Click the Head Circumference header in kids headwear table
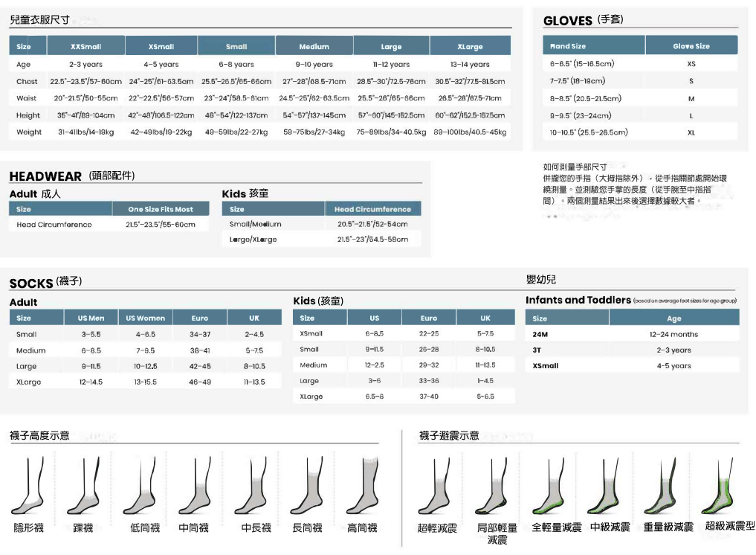The image size is (756, 555). pos(372,209)
